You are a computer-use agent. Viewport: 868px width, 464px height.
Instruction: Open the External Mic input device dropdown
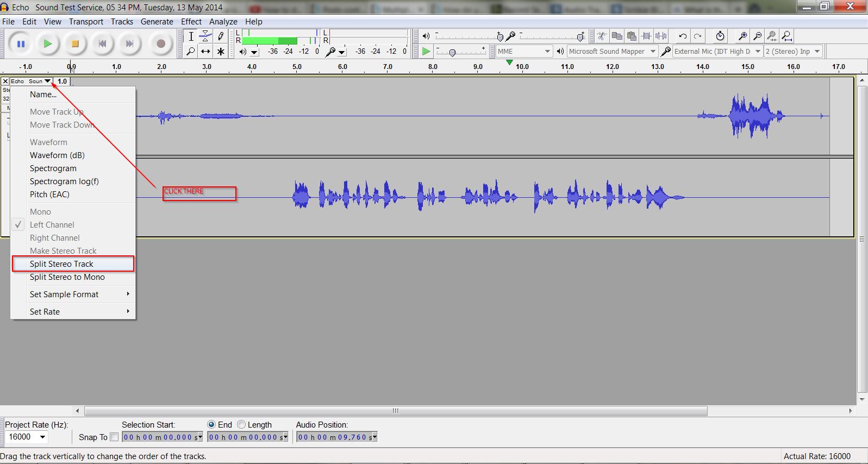point(717,51)
